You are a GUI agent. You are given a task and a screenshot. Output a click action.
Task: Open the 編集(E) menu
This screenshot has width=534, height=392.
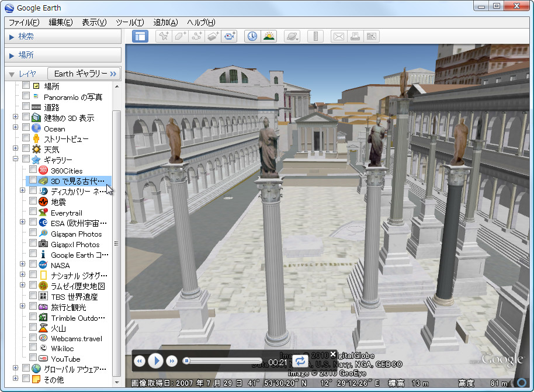point(61,22)
